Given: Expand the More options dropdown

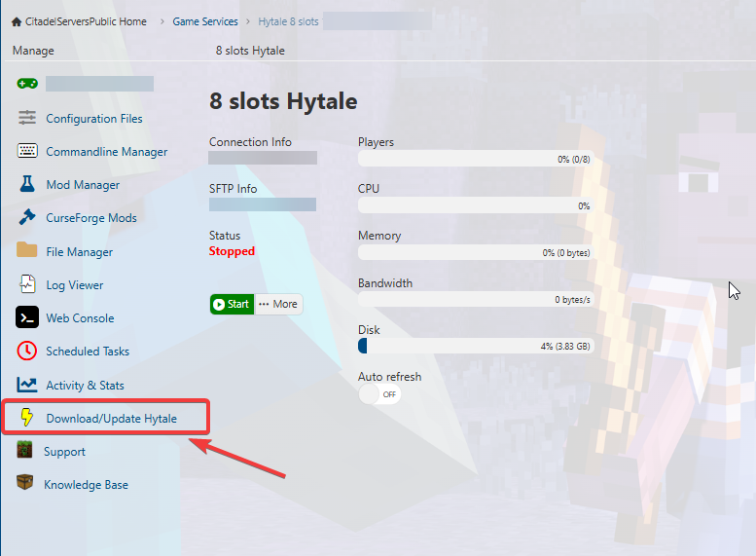Looking at the screenshot, I should click(278, 304).
